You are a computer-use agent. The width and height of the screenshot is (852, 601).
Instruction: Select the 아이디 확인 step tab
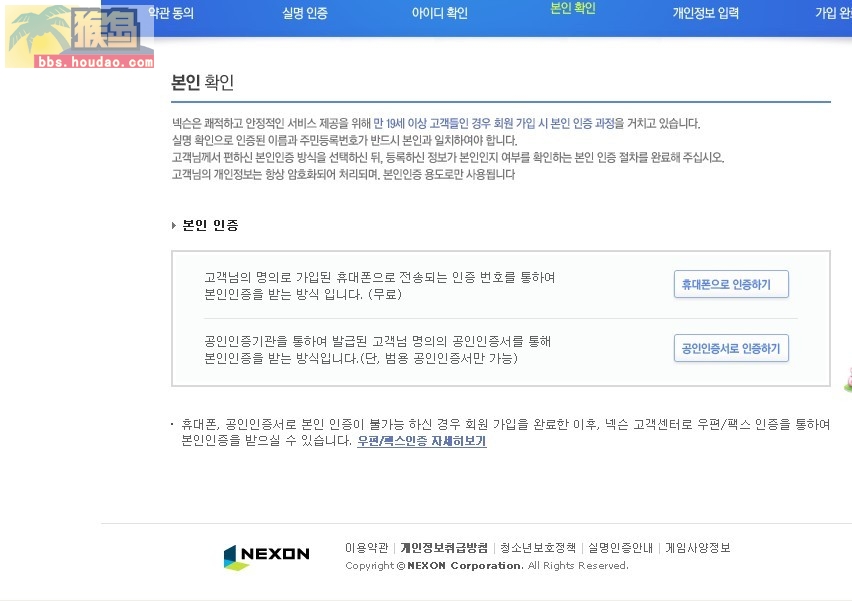(x=440, y=13)
